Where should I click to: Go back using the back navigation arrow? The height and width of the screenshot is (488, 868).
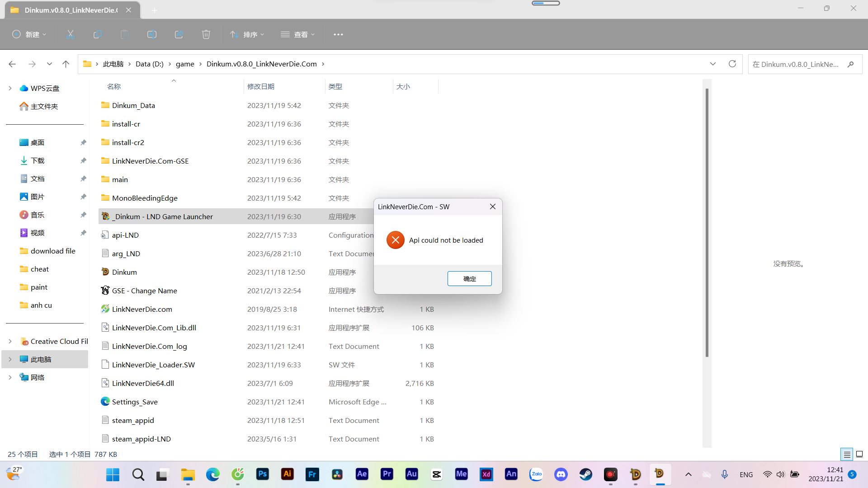click(x=12, y=64)
